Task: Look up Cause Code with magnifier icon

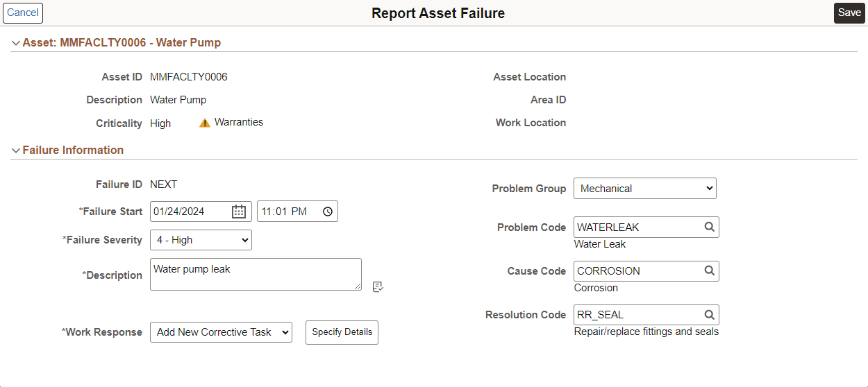Action: [x=709, y=270]
